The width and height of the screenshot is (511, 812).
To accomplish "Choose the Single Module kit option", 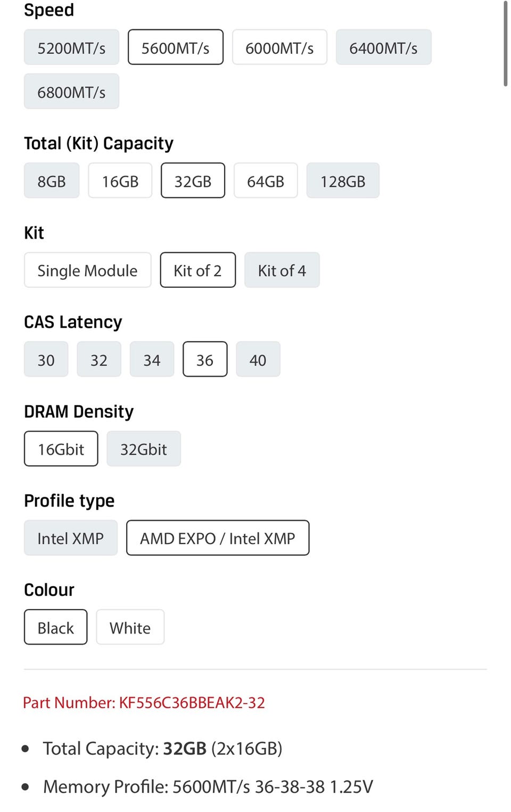I will click(x=87, y=270).
